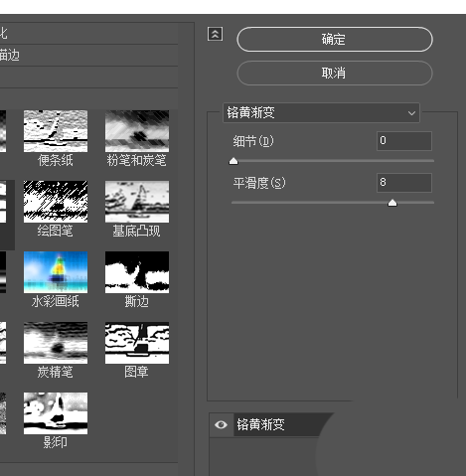Collapse filter gallery with double-chevron icon
The height and width of the screenshot is (476, 466).
click(215, 34)
